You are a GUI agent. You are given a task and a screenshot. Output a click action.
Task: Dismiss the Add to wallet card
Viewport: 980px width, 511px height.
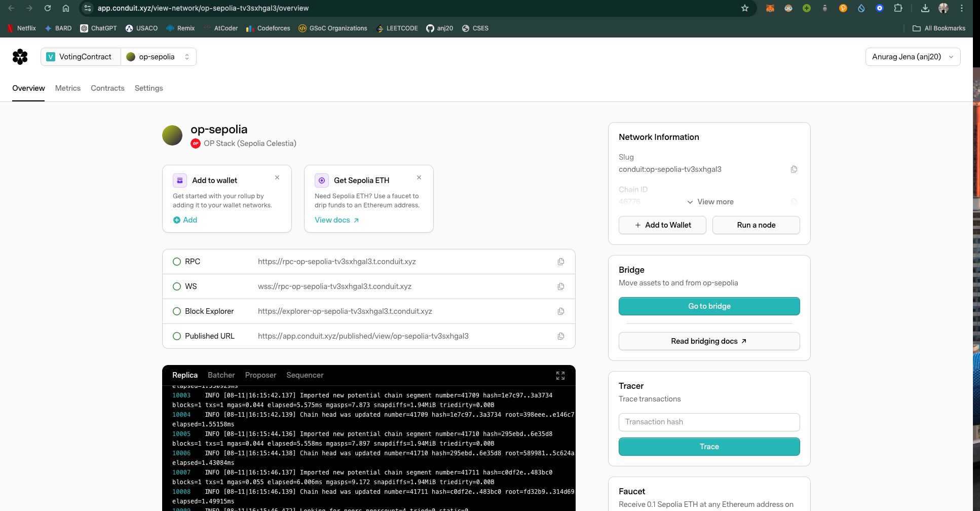277,177
